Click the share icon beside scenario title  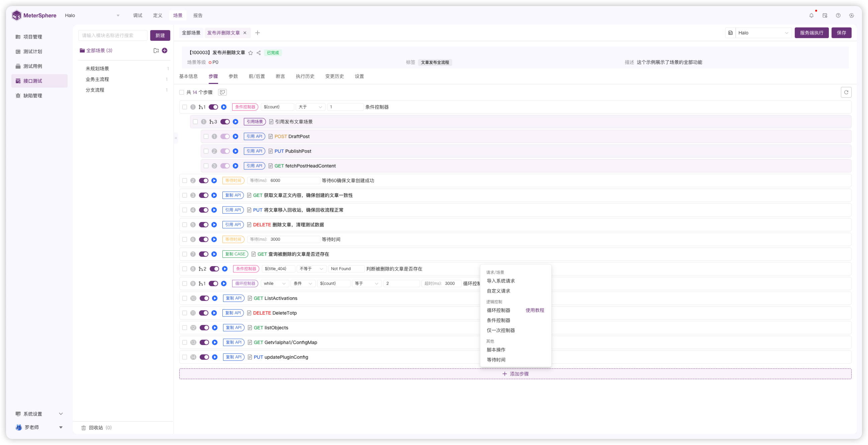coord(259,53)
